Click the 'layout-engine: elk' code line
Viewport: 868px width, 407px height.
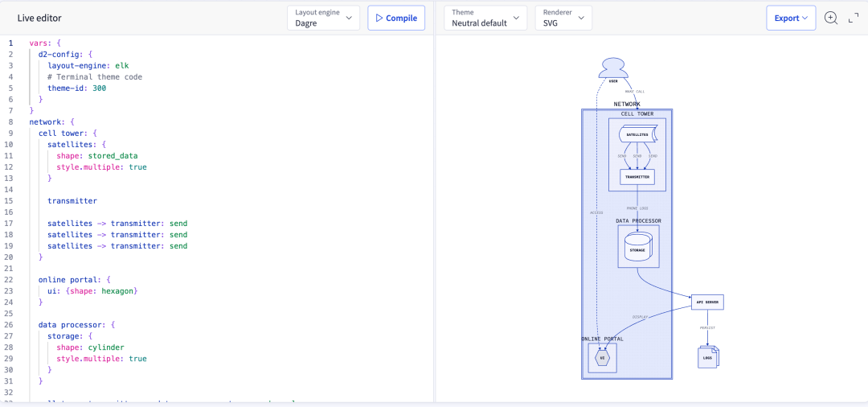(x=88, y=65)
